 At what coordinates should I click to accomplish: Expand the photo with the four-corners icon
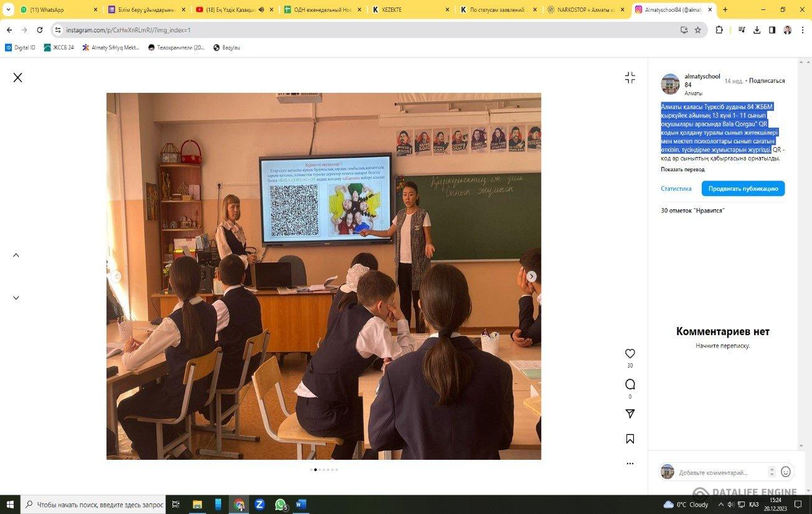[x=630, y=77]
